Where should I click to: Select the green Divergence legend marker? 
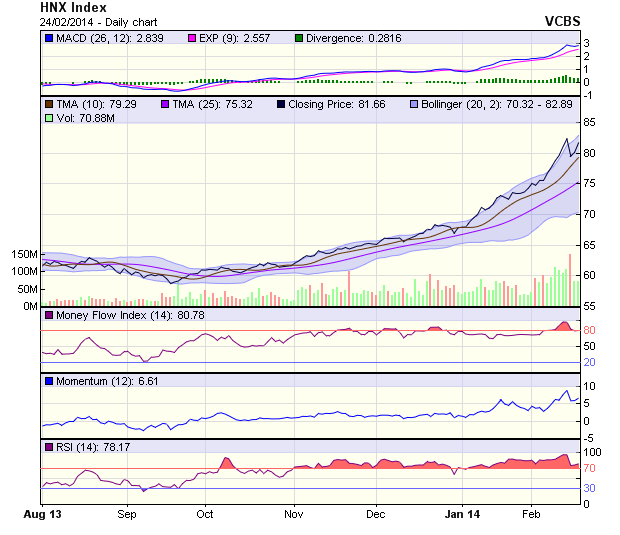(298, 39)
